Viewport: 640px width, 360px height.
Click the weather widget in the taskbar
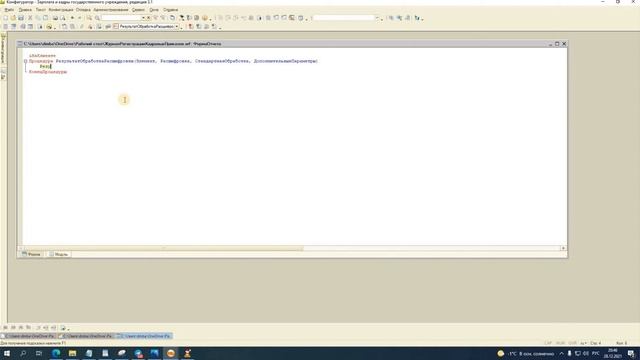pyautogui.click(x=525, y=353)
